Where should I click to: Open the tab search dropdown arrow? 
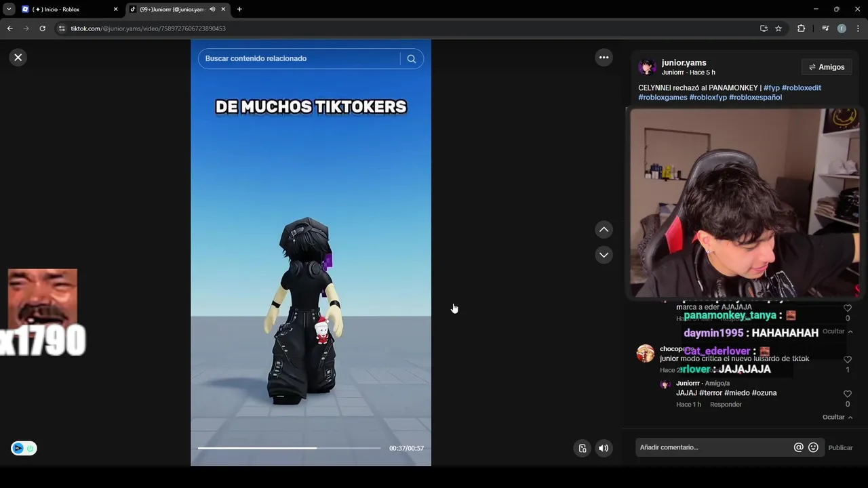tap(9, 9)
